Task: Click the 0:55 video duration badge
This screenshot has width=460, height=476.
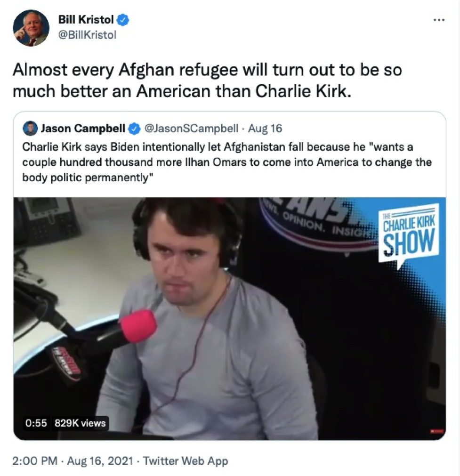Action: tap(36, 423)
